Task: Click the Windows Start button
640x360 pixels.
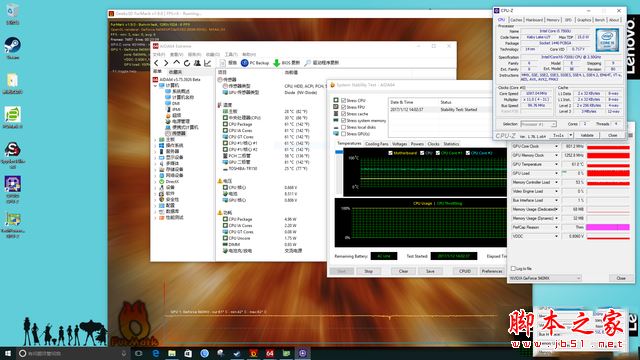Action: click(x=8, y=353)
